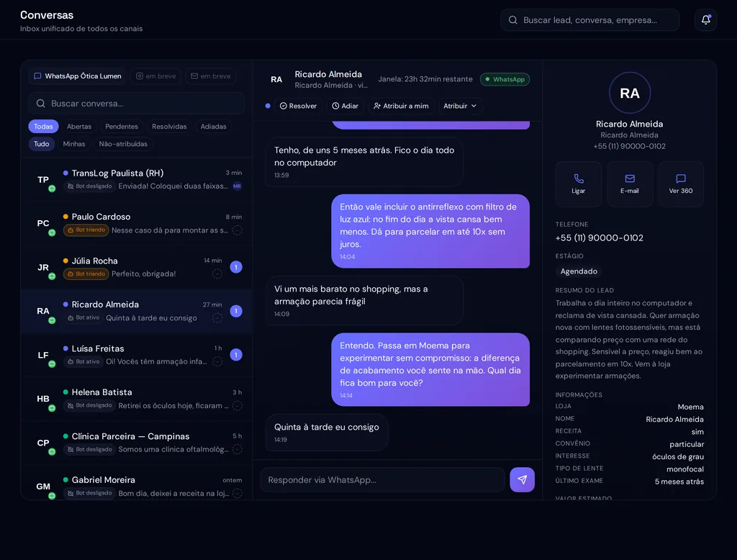
Task: Click the Instagram 'em breve' channel tab
Action: pyautogui.click(x=156, y=76)
